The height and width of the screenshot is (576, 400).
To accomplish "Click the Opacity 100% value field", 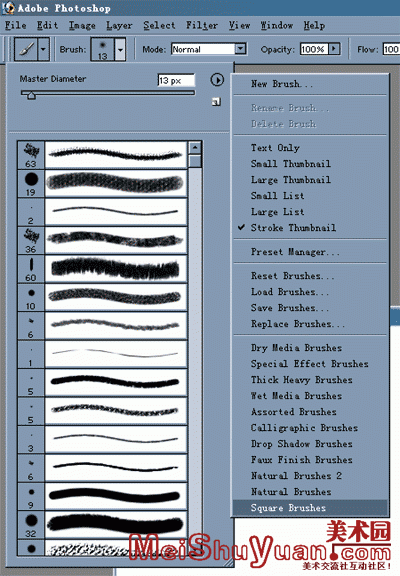I will 314,49.
